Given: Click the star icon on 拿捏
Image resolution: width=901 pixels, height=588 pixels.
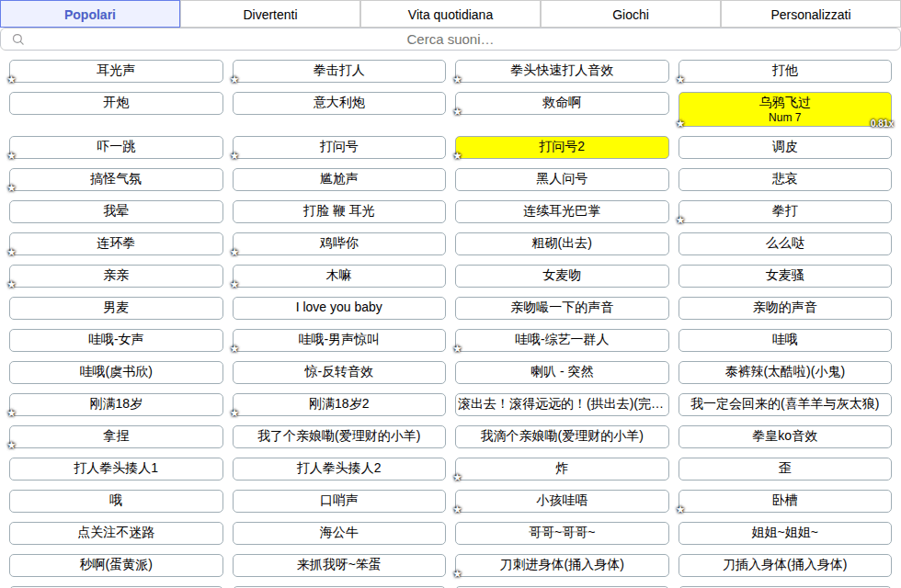Looking at the screenshot, I should tap(11, 445).
